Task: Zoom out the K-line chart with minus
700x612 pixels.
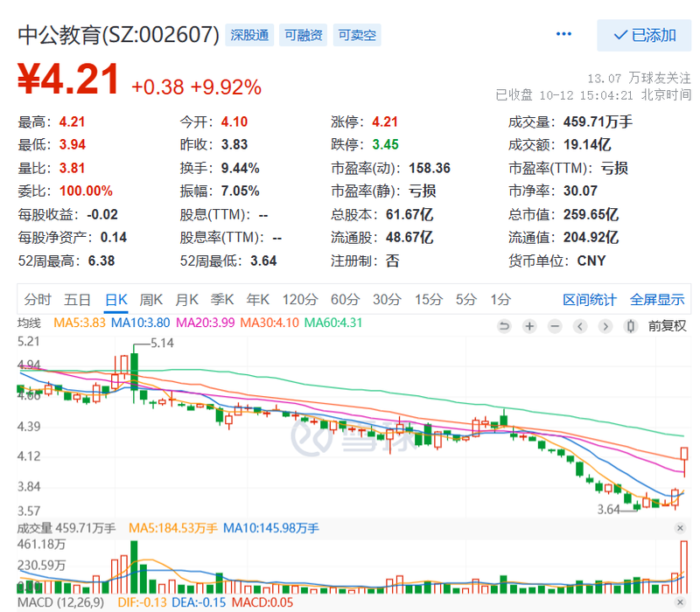Action: click(555, 326)
